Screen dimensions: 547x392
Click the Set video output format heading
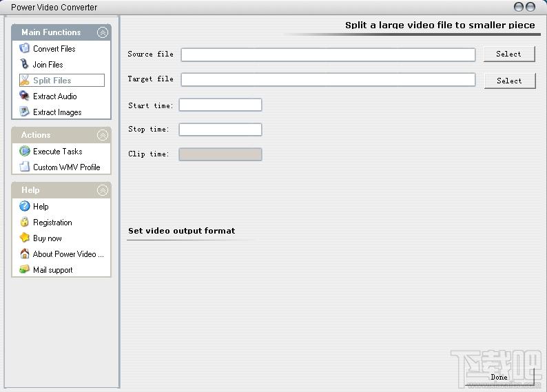tap(181, 231)
